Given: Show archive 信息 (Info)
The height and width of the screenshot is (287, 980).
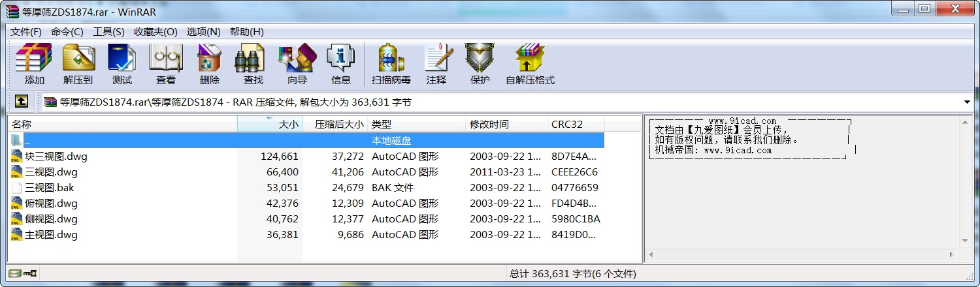Looking at the screenshot, I should point(340,64).
